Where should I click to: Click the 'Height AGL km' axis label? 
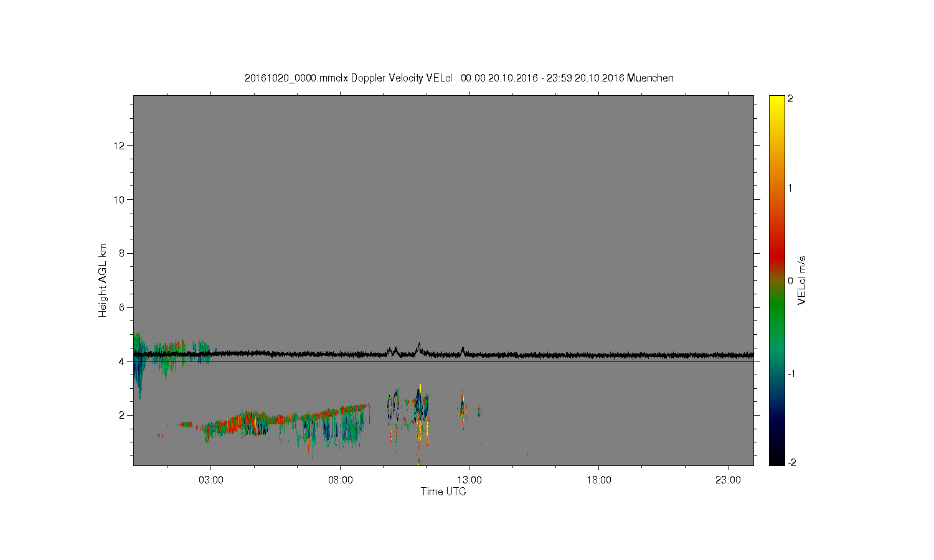click(x=103, y=280)
